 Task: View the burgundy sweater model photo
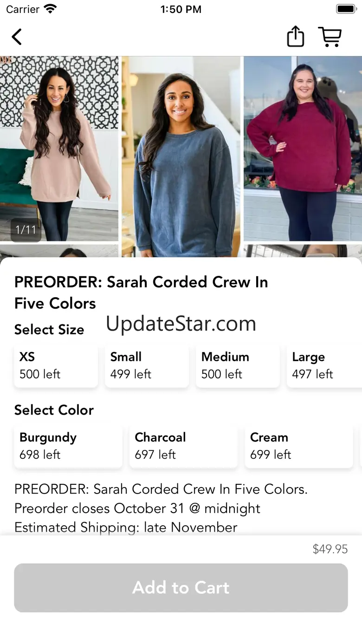pos(303,149)
